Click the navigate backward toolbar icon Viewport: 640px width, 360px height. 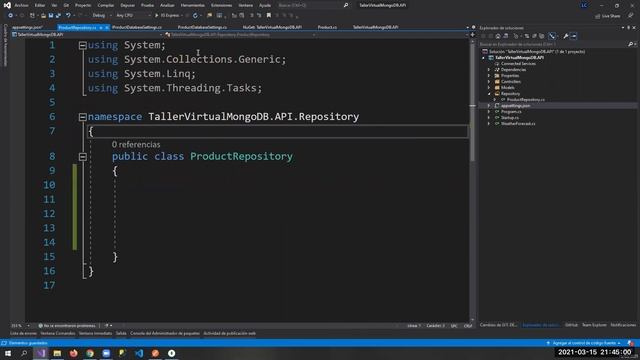point(10,16)
